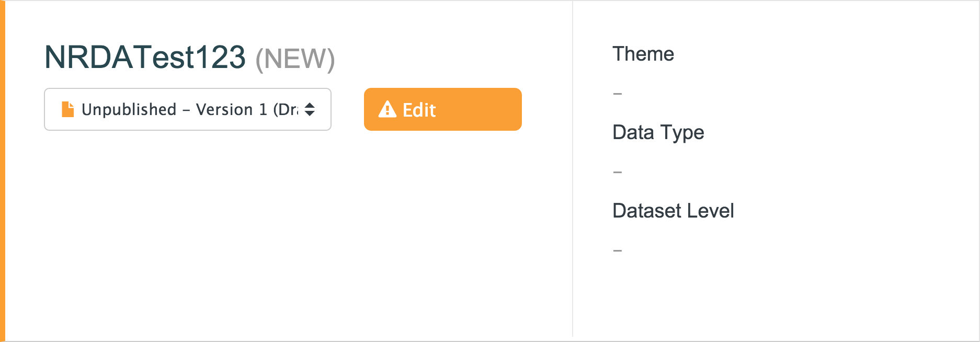This screenshot has height=342, width=980.
Task: Click blank area below the version selector
Action: pos(187,220)
